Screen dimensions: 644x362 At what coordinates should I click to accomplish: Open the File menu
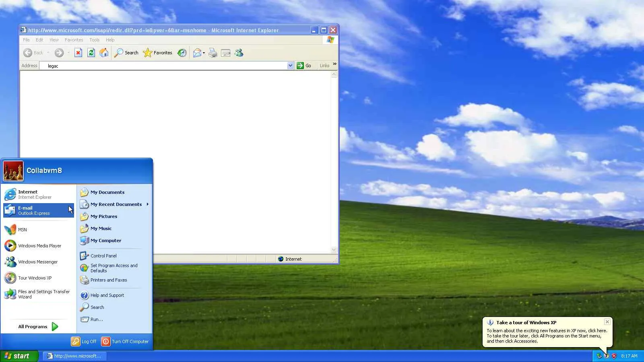coord(26,40)
